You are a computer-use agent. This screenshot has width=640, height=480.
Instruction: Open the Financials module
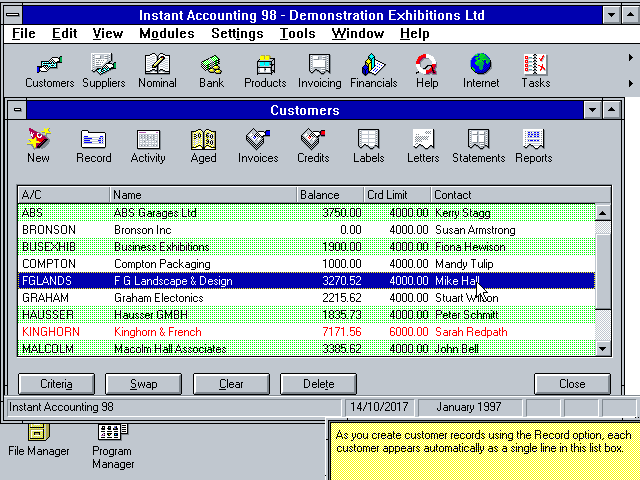pyautogui.click(x=373, y=71)
